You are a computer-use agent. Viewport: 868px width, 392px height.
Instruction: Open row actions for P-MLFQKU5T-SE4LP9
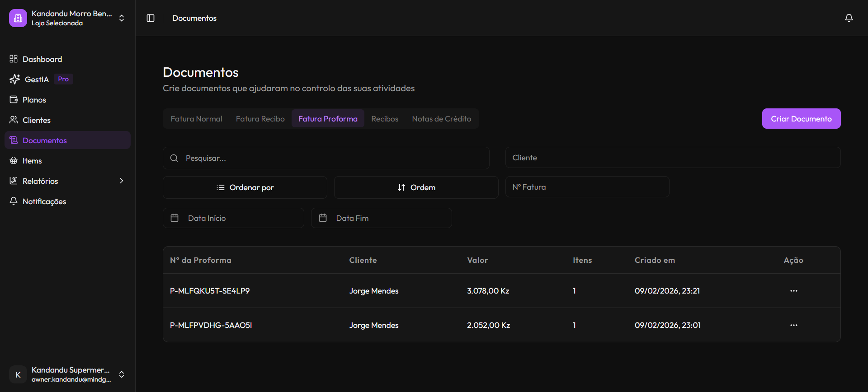coord(793,291)
